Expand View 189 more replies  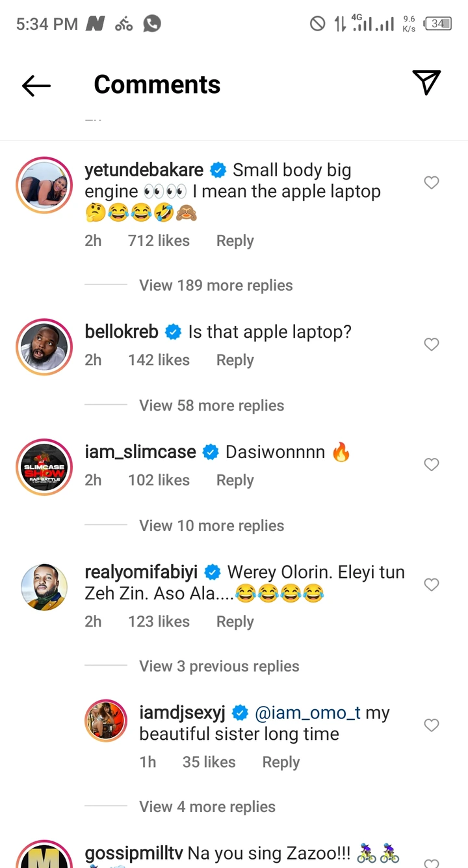[216, 286]
